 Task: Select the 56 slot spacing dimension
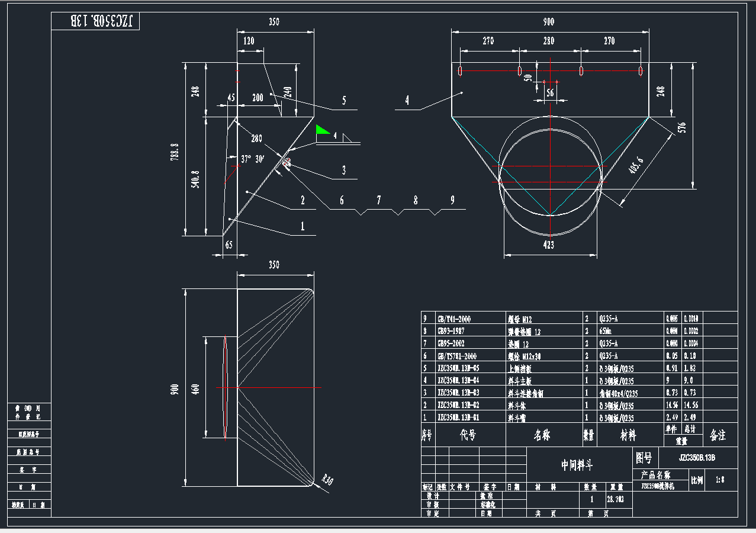(x=550, y=92)
